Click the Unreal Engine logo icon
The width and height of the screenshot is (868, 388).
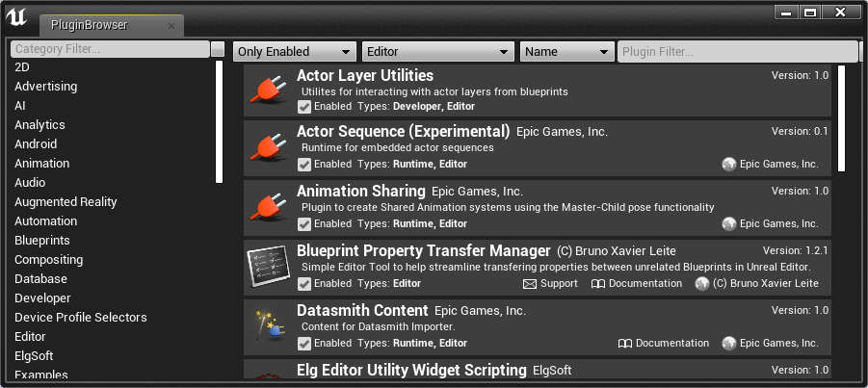16,18
